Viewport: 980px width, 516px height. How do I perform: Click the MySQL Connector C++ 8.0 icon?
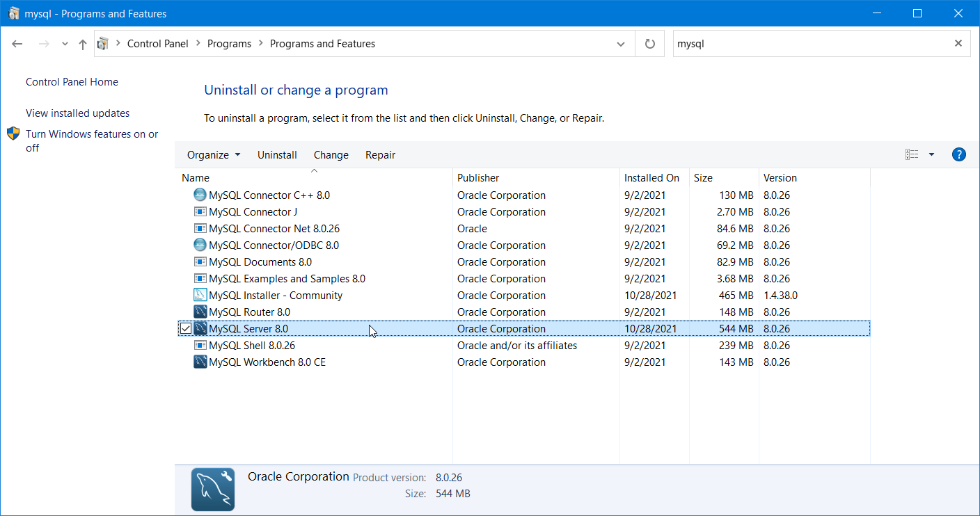tap(200, 195)
